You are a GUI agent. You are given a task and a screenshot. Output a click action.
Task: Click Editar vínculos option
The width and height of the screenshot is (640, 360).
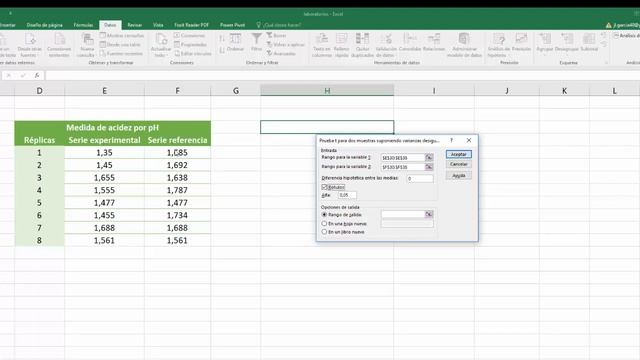pos(193,53)
